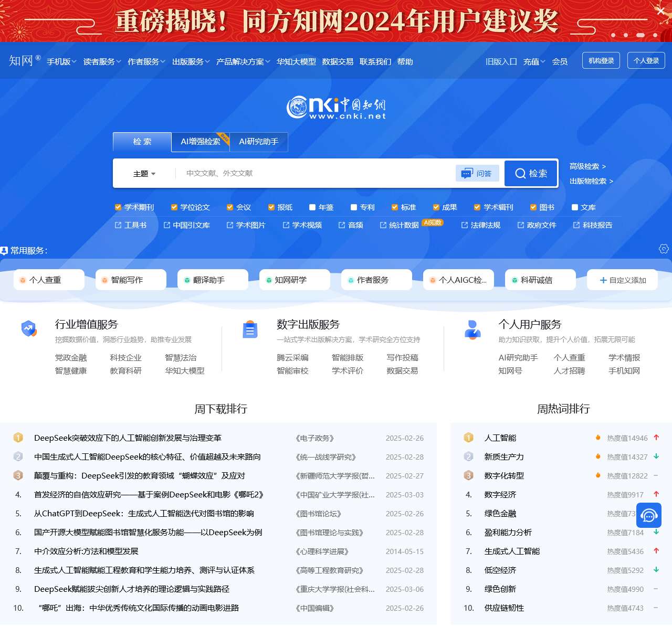Open 统计数据 external link
Image resolution: width=672 pixels, height=627 pixels.
400,225
